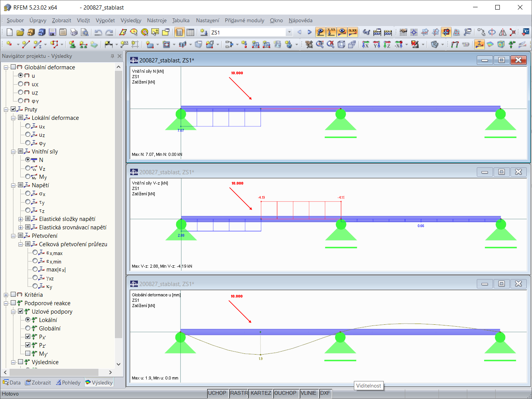Collapse the Napětí tree node
Screen dimensions: 532x399
[x=13, y=185]
